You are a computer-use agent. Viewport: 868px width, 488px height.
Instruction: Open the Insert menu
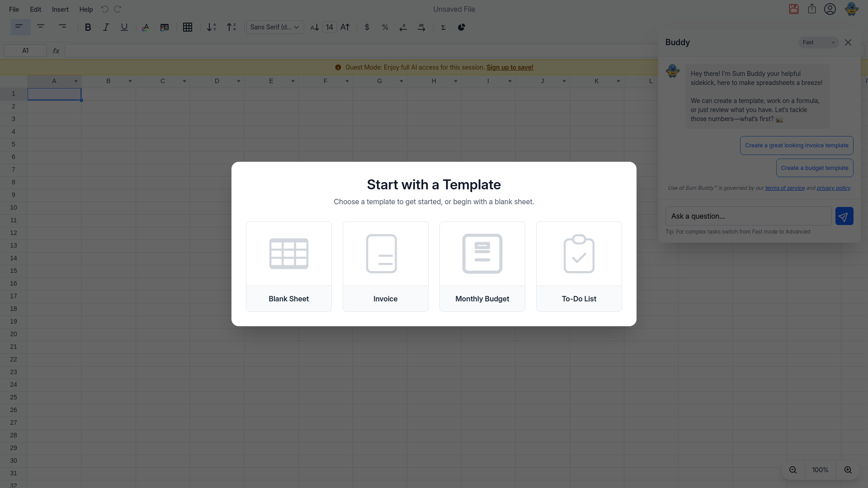tap(60, 9)
